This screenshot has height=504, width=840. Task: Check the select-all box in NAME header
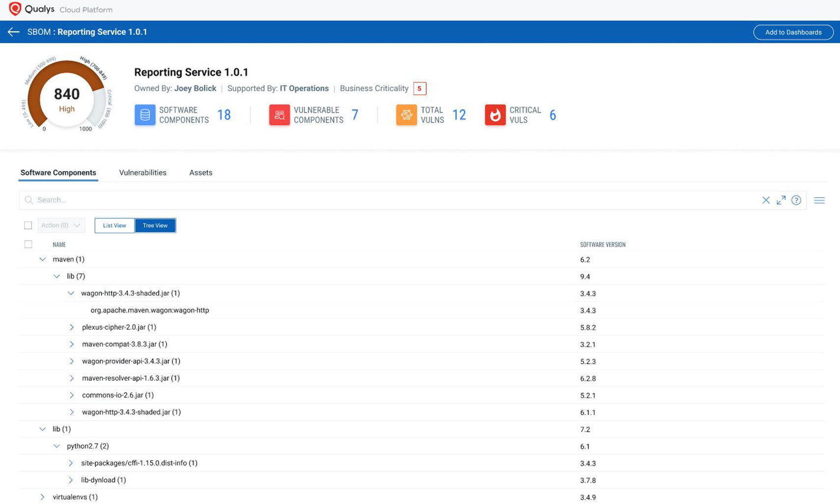point(28,244)
